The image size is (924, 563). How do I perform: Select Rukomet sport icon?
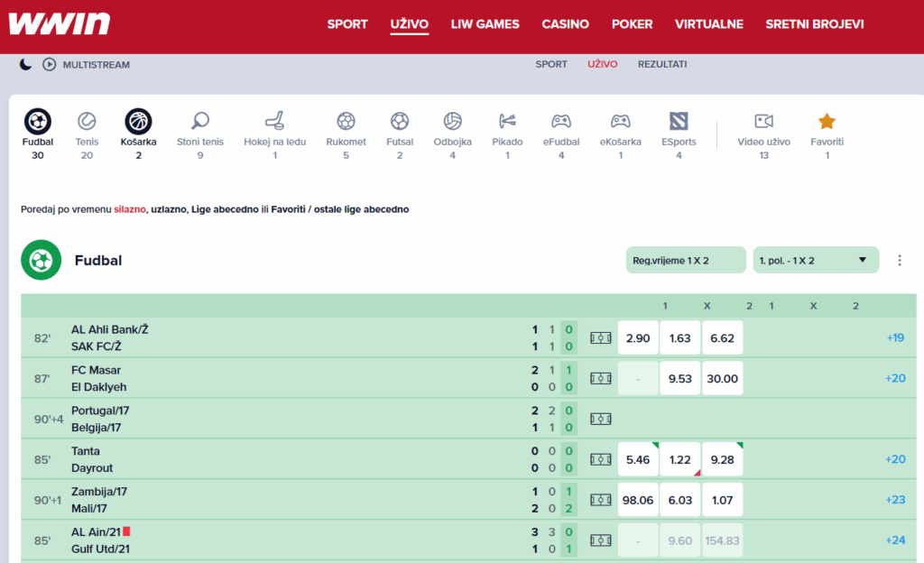pyautogui.click(x=346, y=121)
